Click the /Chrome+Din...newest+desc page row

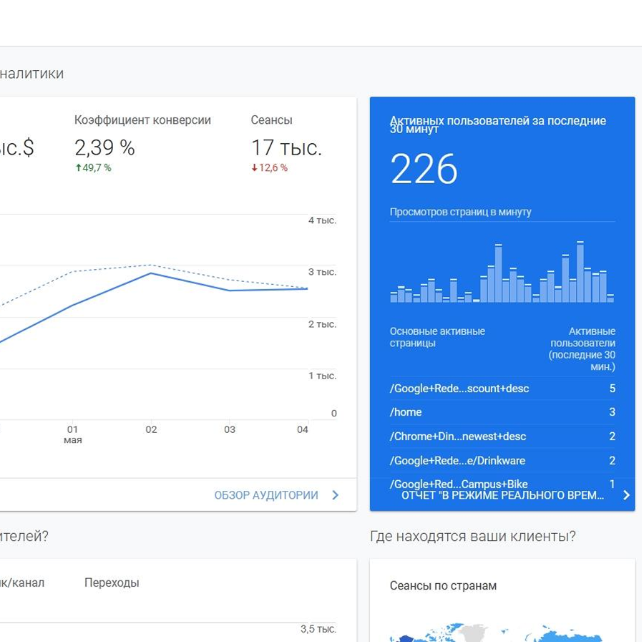click(502, 436)
